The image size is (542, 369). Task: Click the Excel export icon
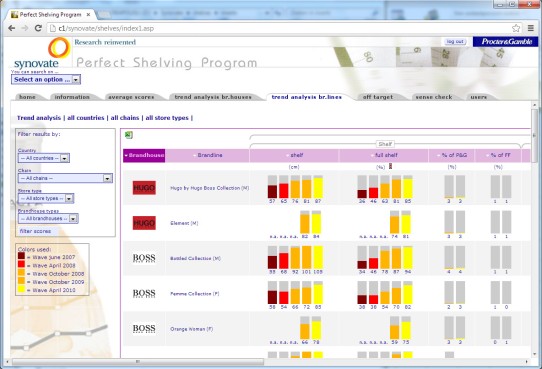(x=129, y=135)
